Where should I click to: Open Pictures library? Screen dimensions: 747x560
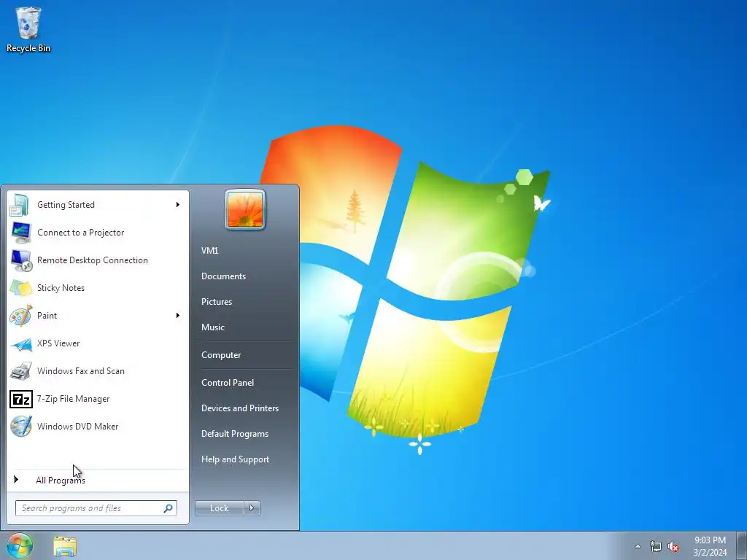(x=217, y=302)
